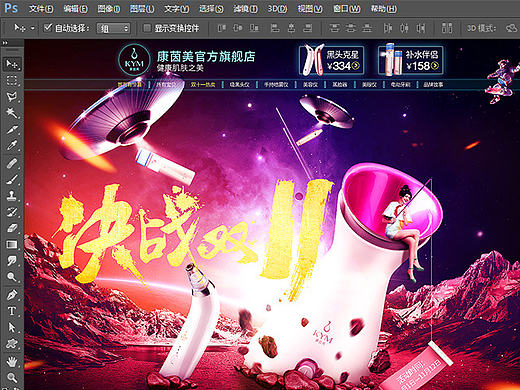This screenshot has height=390, width=520.
Task: Click Distribute Horizontal Centers icon
Action: (x=404, y=28)
